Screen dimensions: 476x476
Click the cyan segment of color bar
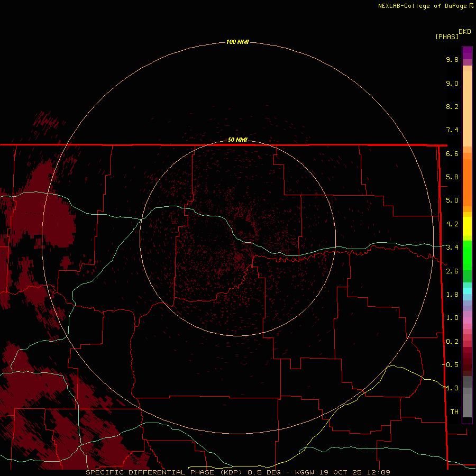click(x=467, y=291)
